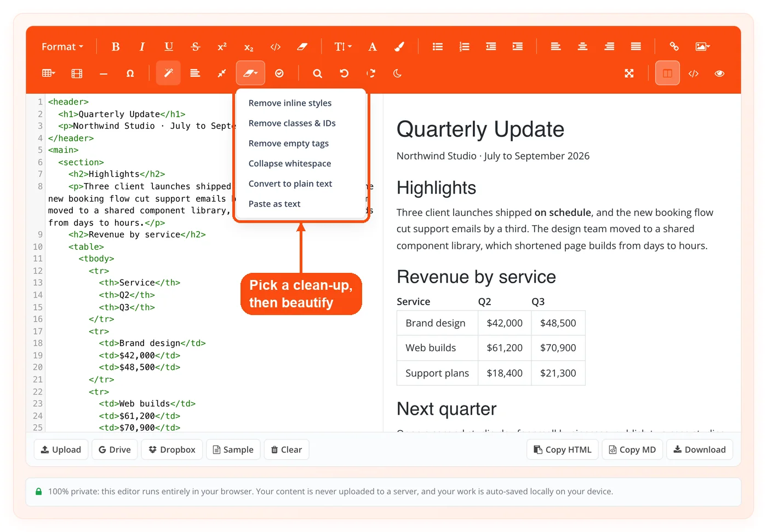This screenshot has height=532, width=767.
Task: Undo the last change
Action: point(344,73)
